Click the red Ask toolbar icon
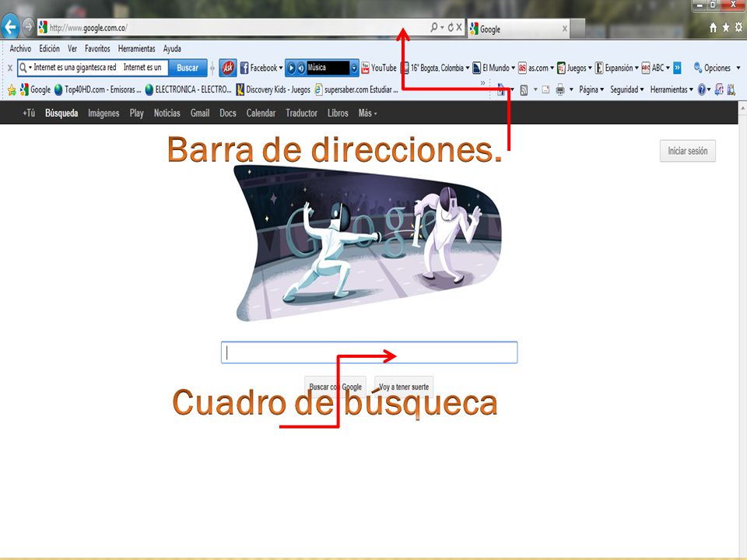Image resolution: width=747 pixels, height=560 pixels. point(228,68)
